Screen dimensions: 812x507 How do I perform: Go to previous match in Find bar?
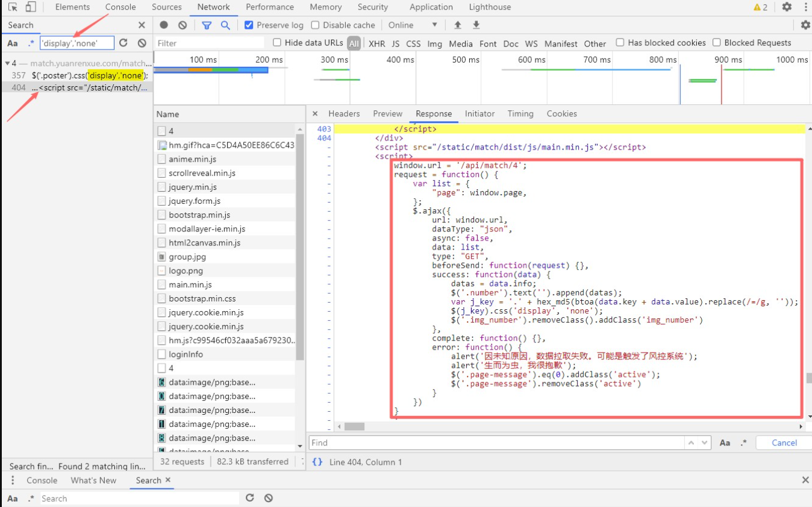coord(691,442)
